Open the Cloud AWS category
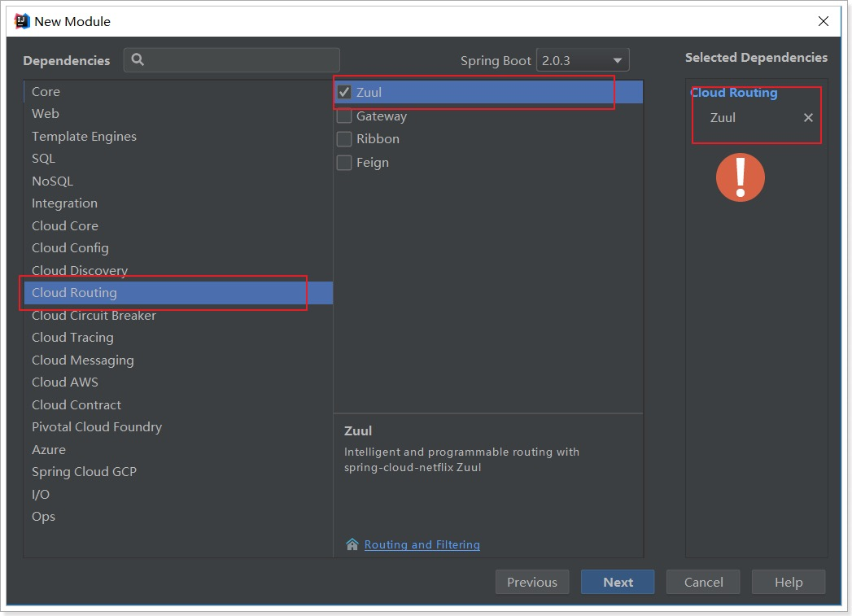 pos(178,382)
